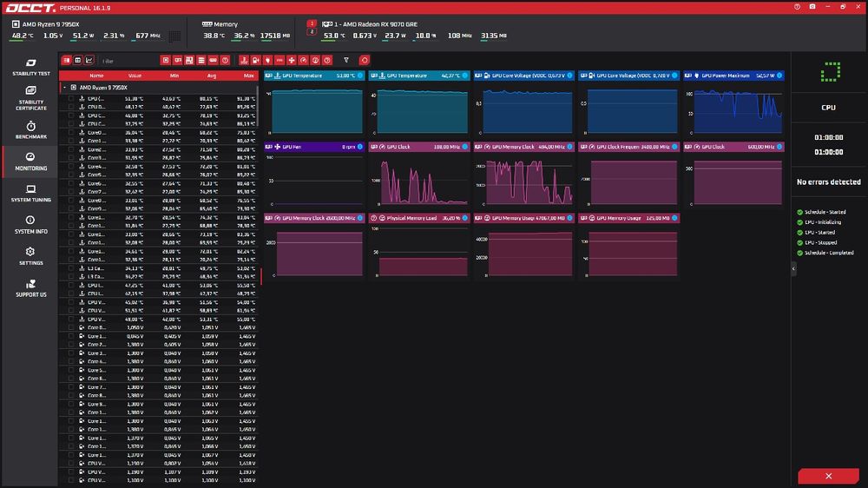Tick checkbox for Core2 temperature row
This screenshot has height=488, width=868.
(71, 149)
